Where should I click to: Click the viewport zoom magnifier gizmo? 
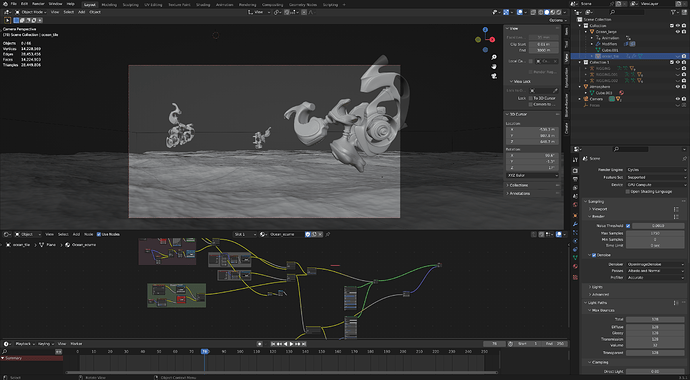pos(494,57)
